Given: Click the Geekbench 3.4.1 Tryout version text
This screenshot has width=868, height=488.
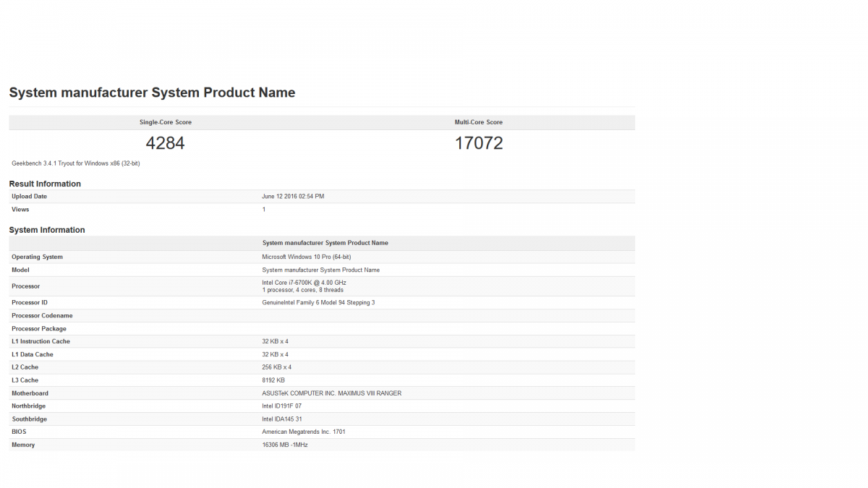Looking at the screenshot, I should pos(76,163).
